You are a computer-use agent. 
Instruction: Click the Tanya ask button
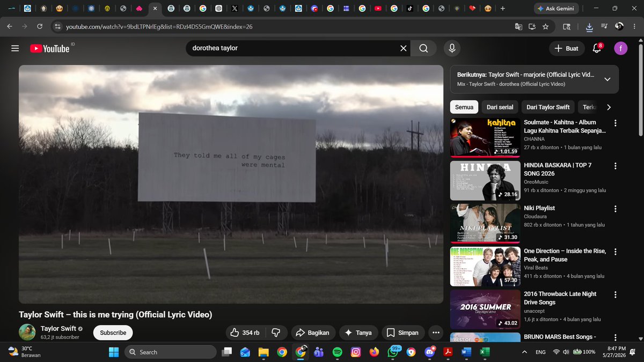tap(358, 333)
